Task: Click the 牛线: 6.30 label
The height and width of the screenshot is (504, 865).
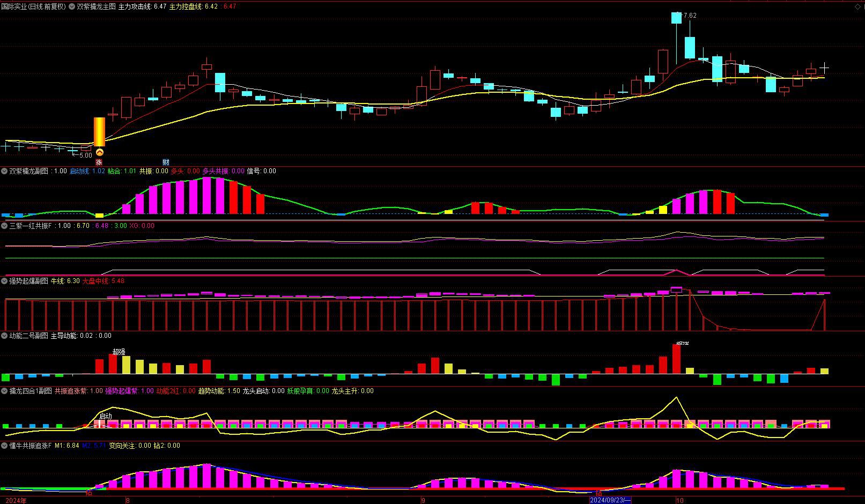Action: [65, 281]
